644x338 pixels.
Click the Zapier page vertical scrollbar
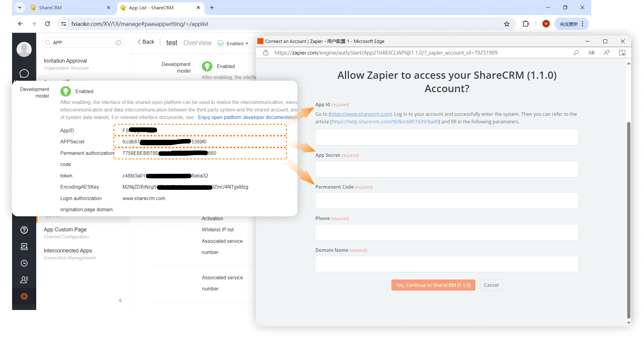click(629, 220)
